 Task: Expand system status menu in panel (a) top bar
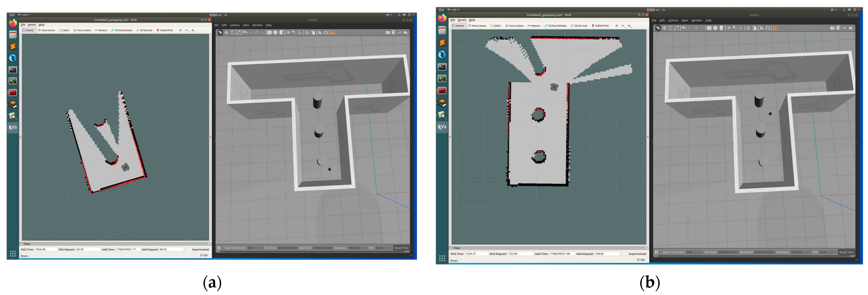click(413, 15)
